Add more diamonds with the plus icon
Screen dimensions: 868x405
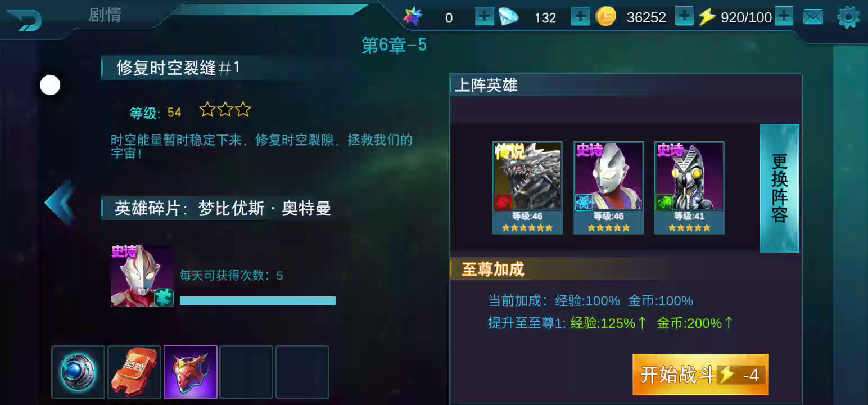click(x=580, y=17)
